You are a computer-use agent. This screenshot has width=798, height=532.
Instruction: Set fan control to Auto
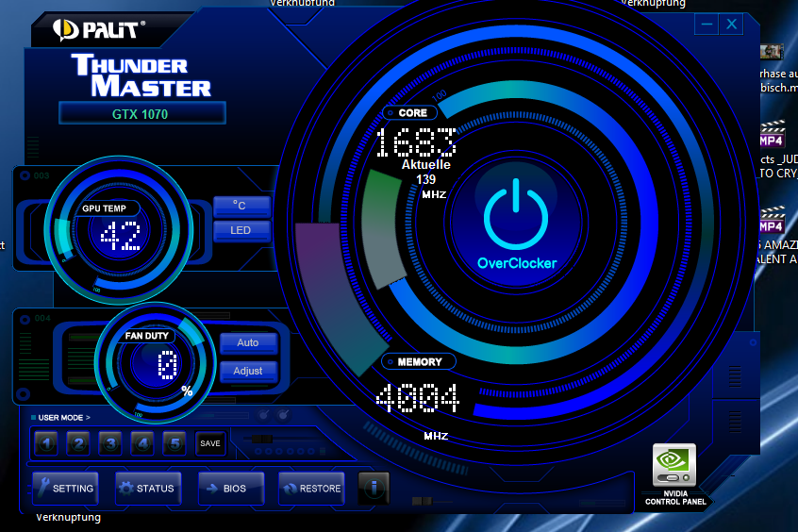pyautogui.click(x=249, y=342)
